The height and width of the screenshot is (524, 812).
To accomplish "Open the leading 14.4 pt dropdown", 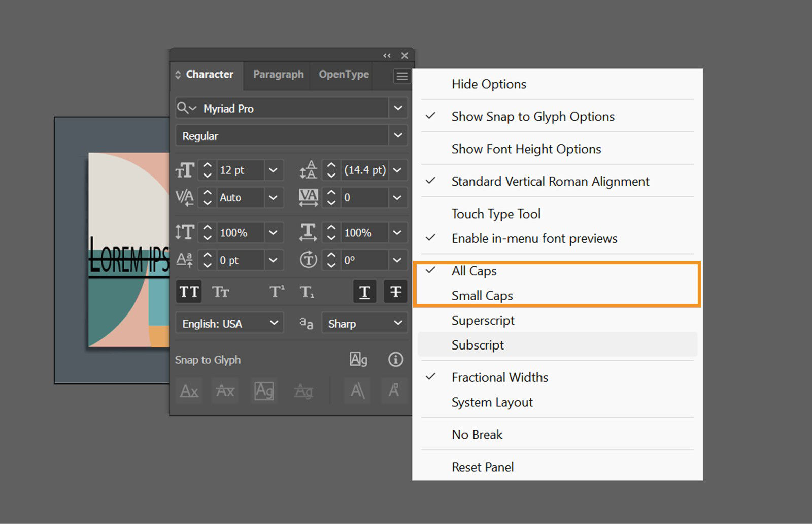I will [x=398, y=170].
